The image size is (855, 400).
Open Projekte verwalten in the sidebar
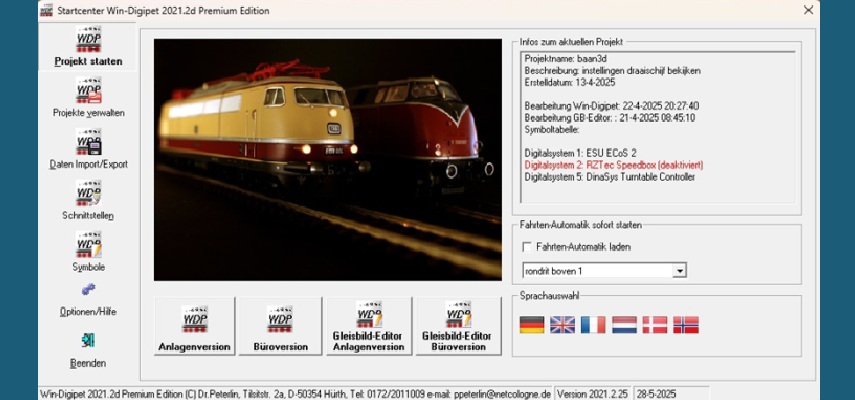click(88, 92)
